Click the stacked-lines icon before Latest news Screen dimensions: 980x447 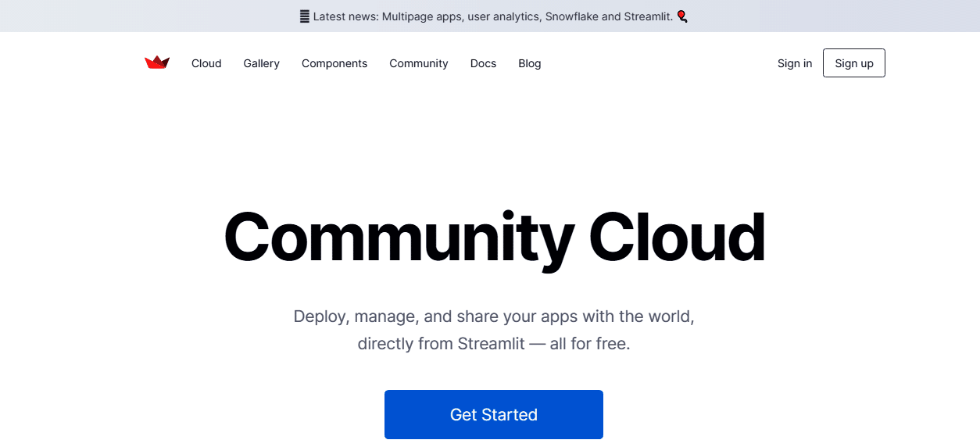click(305, 16)
